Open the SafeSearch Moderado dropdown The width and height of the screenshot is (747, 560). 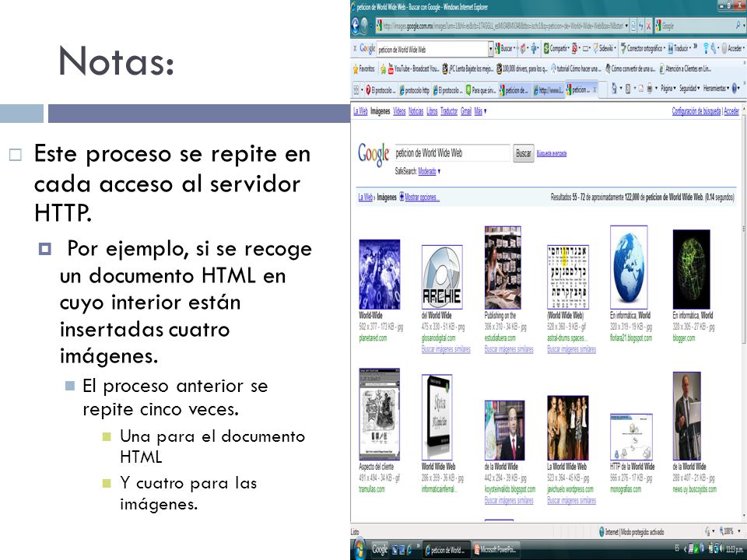430,171
